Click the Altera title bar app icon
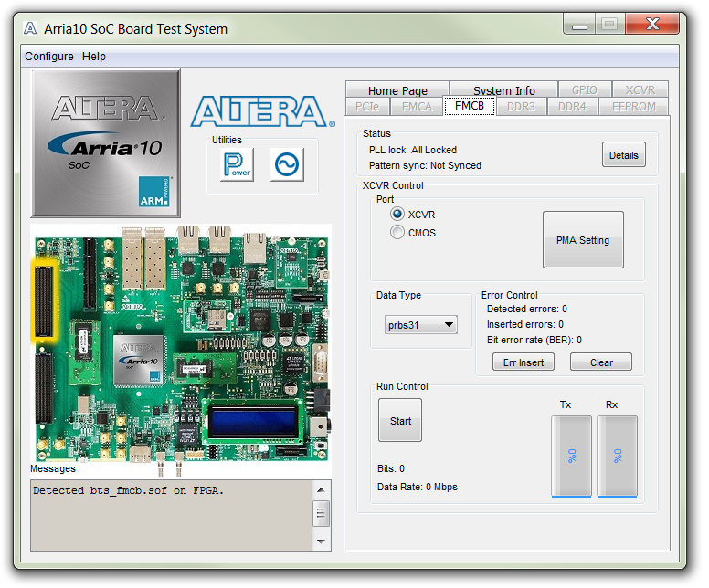The width and height of the screenshot is (709, 588). click(x=30, y=28)
